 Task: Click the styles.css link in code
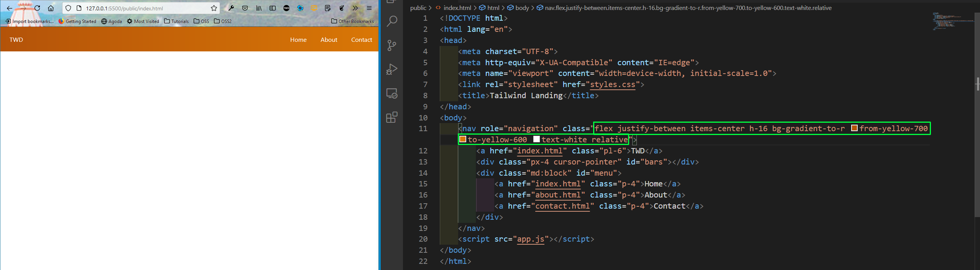tap(613, 84)
